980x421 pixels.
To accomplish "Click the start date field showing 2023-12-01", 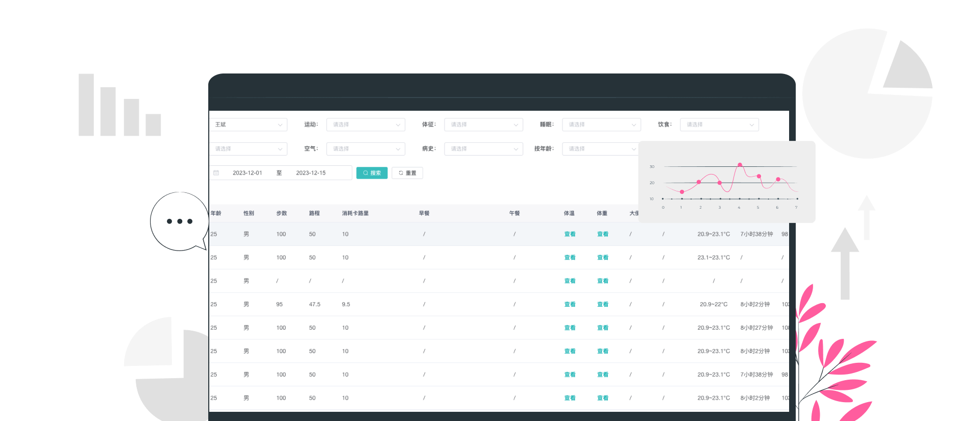I will tap(248, 173).
